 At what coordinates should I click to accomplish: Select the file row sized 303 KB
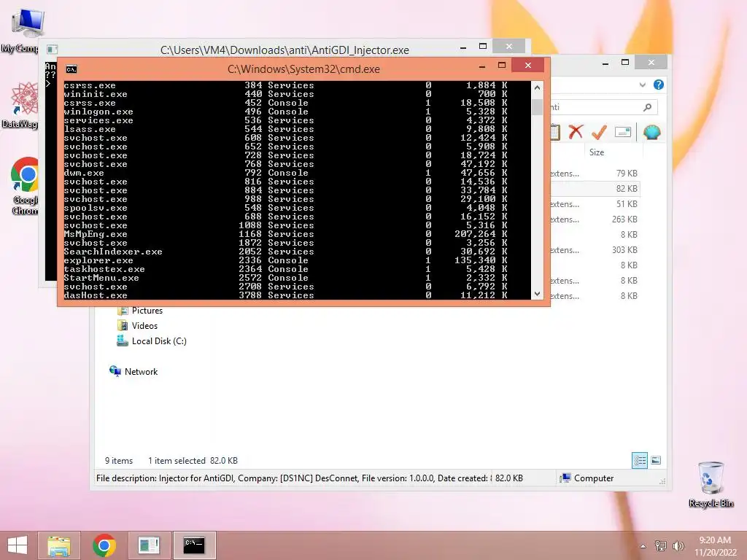point(594,250)
